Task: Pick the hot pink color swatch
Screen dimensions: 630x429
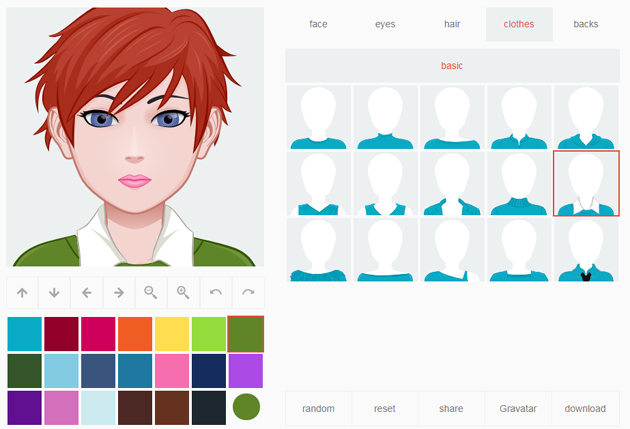Action: coord(172,371)
